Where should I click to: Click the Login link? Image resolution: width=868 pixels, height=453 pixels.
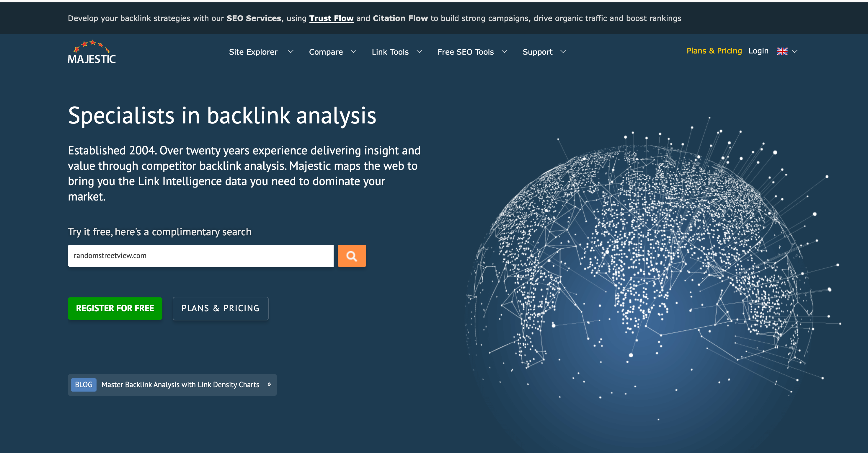[758, 51]
